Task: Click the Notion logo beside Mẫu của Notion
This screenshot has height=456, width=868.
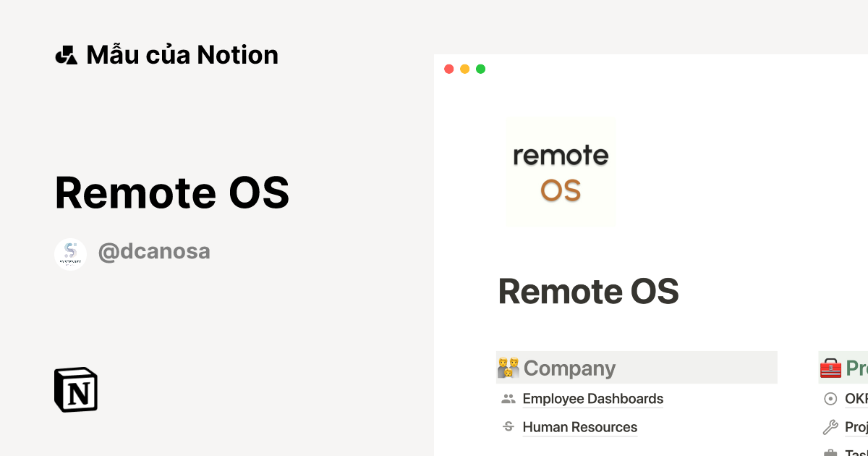Action: [x=67, y=54]
